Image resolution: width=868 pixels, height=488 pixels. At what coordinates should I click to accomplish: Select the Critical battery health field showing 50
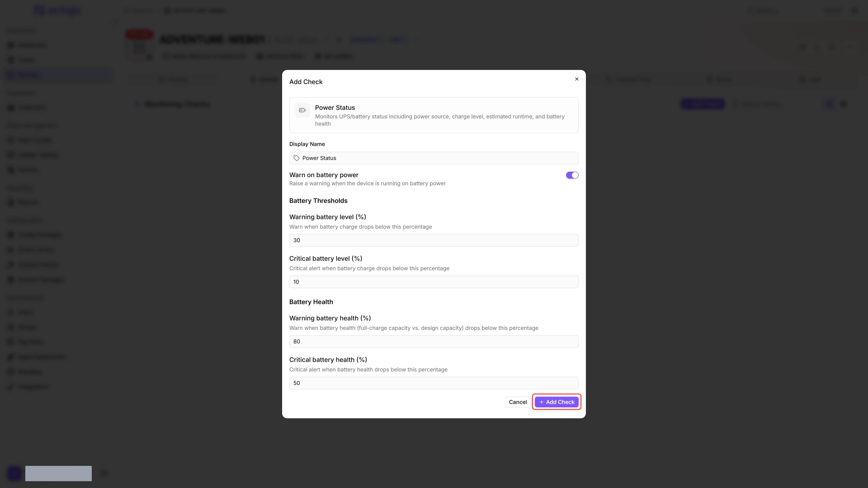coord(434,383)
